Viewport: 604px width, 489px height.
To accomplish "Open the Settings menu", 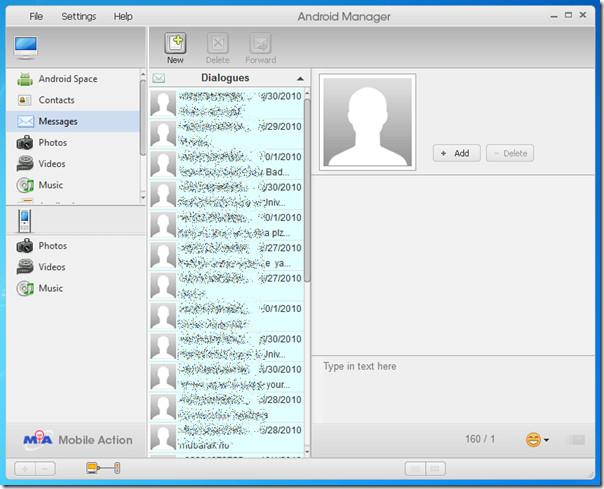I will [x=79, y=17].
